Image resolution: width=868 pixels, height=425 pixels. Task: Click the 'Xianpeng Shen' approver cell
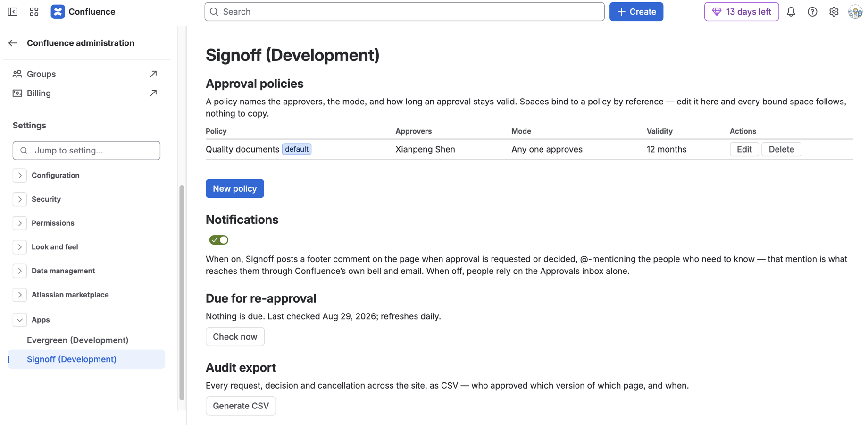(x=425, y=149)
